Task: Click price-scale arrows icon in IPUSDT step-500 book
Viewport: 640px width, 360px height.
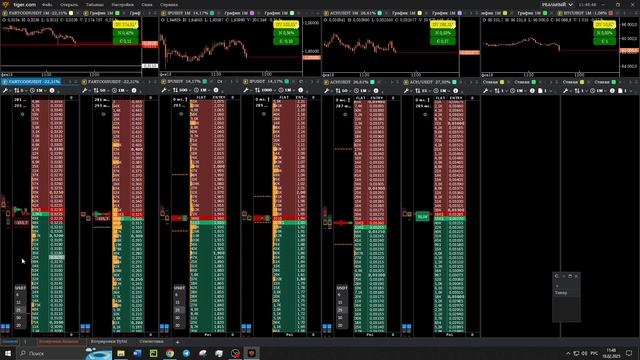Action: [x=175, y=90]
